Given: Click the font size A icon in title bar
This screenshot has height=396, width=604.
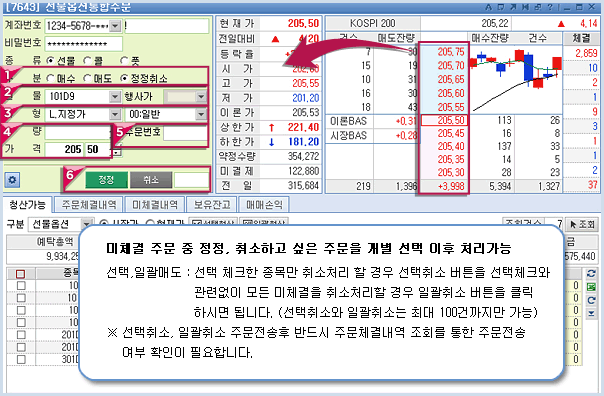Looking at the screenshot, I should (488, 7).
